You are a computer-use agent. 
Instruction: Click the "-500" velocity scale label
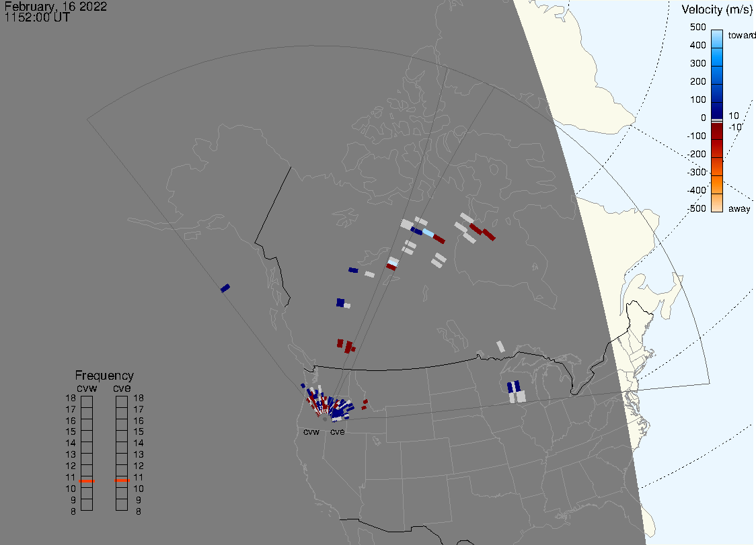point(696,208)
